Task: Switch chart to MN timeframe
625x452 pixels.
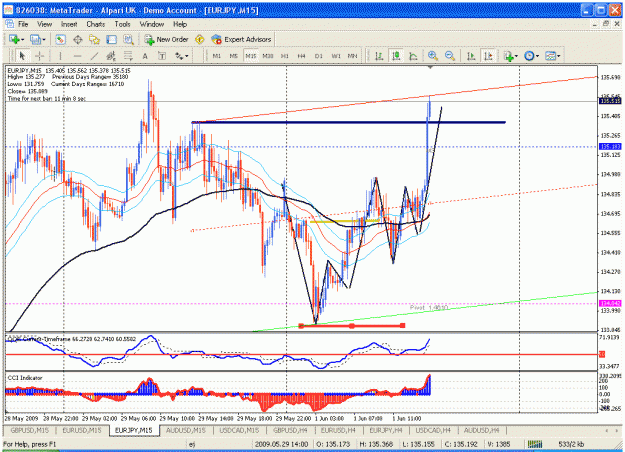Action: click(x=352, y=56)
